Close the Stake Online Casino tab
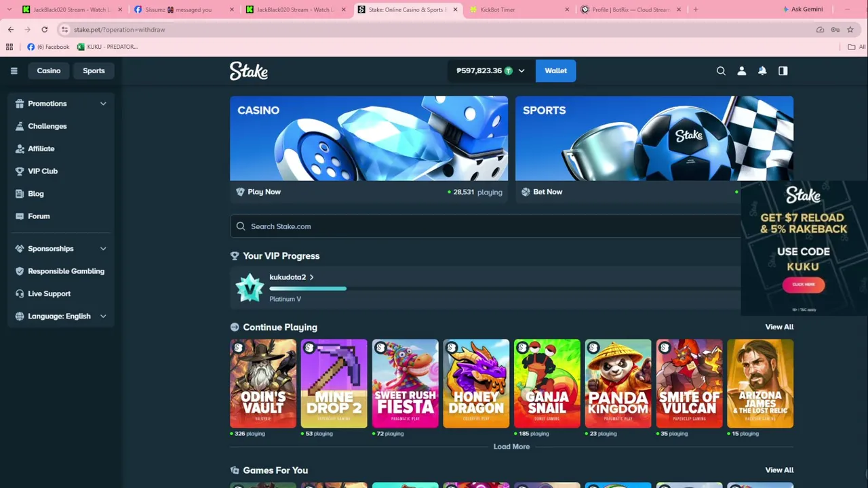Image resolution: width=868 pixels, height=488 pixels. coord(456,9)
